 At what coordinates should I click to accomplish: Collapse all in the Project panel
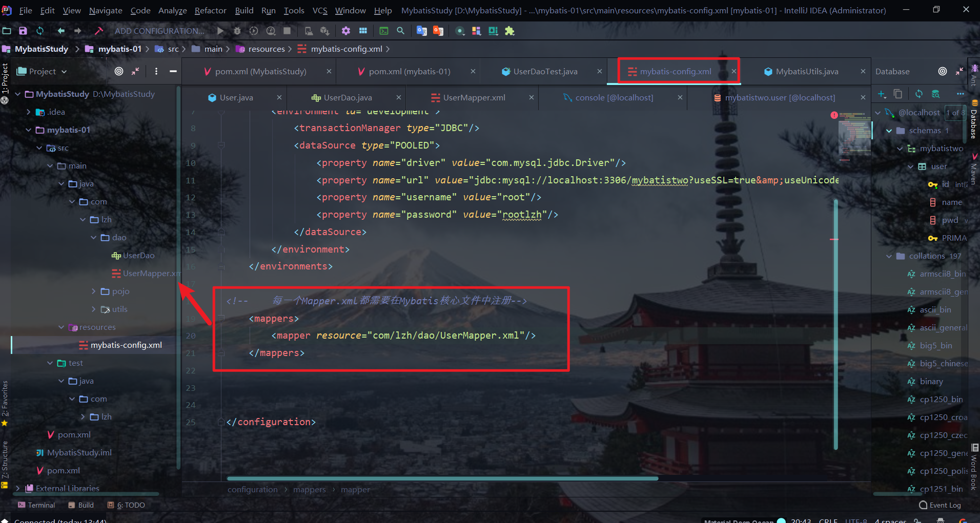pyautogui.click(x=135, y=71)
